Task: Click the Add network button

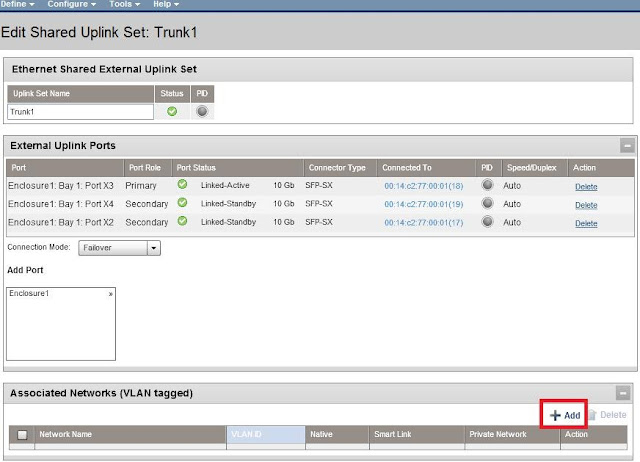Action: [x=565, y=415]
